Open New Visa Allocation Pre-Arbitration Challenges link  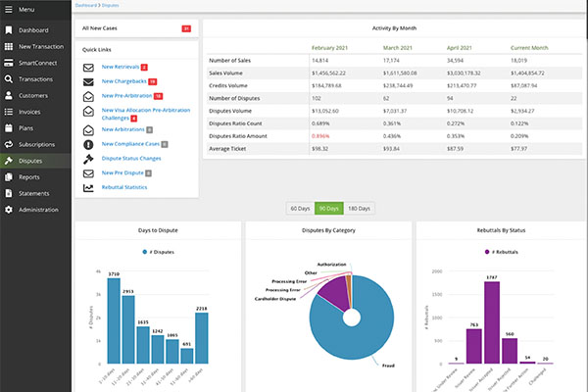(146, 114)
